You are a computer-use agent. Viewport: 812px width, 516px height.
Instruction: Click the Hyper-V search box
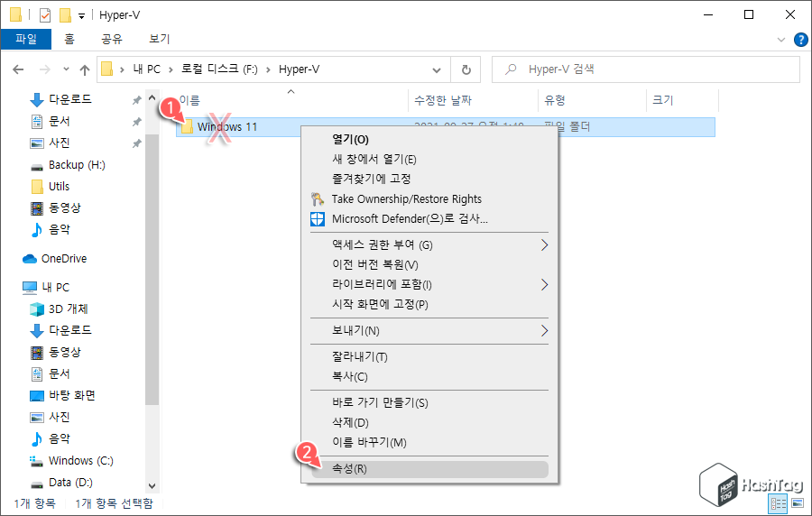[x=645, y=69]
